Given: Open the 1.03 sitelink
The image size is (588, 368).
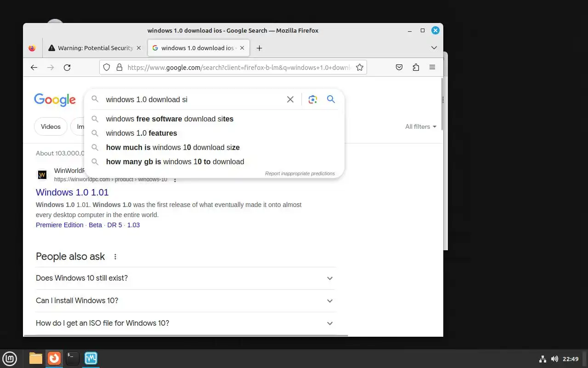Looking at the screenshot, I should pos(134,225).
